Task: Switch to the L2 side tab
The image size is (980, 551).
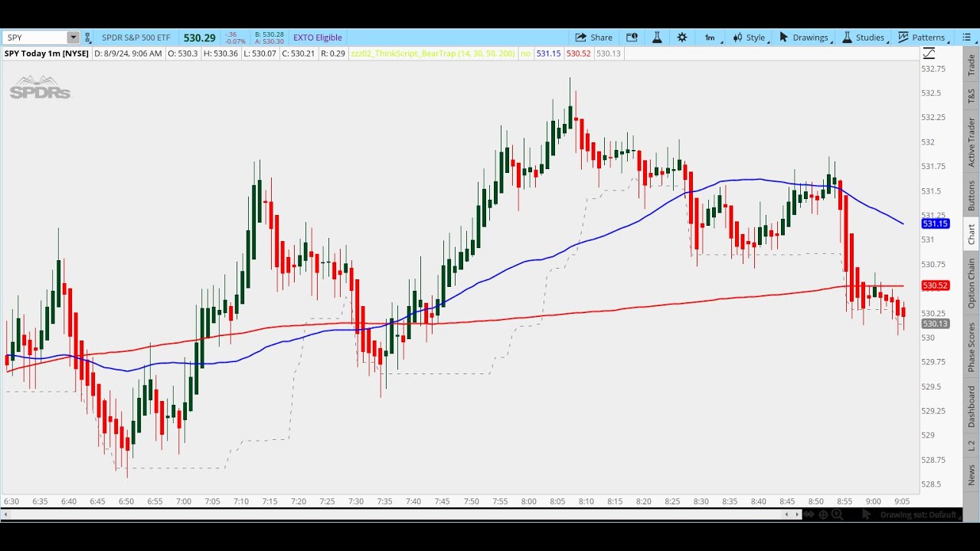Action: (971, 445)
